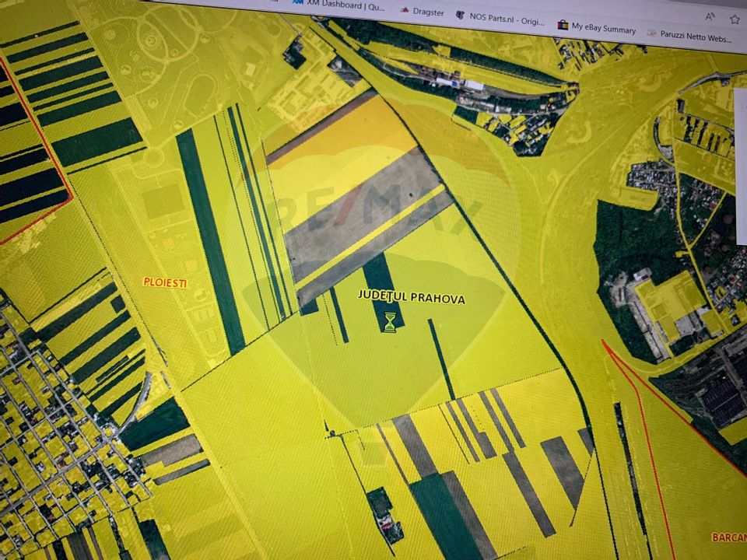The width and height of the screenshot is (747, 560).
Task: Click the NOS Parts.nl bookmark favicon
Action: click(x=460, y=16)
